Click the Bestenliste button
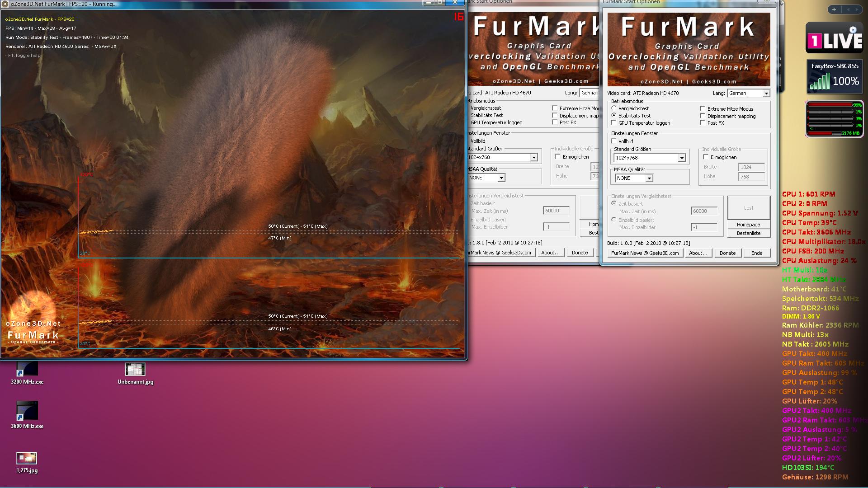 748,233
